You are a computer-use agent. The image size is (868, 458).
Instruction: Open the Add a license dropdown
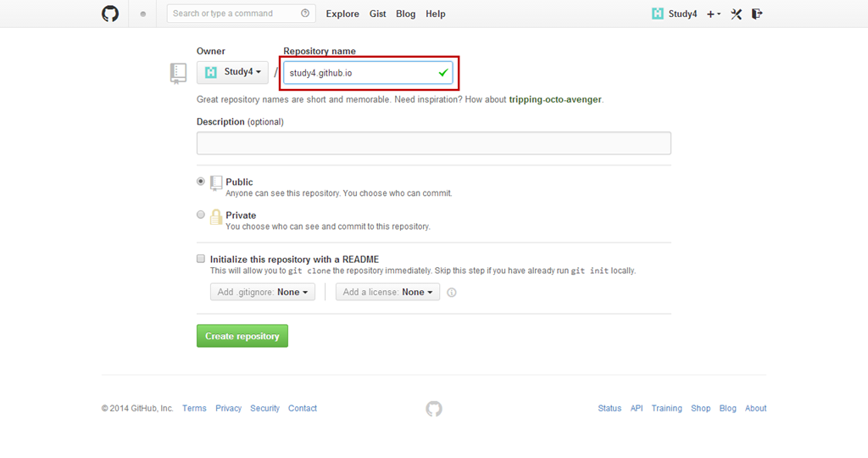coord(387,292)
